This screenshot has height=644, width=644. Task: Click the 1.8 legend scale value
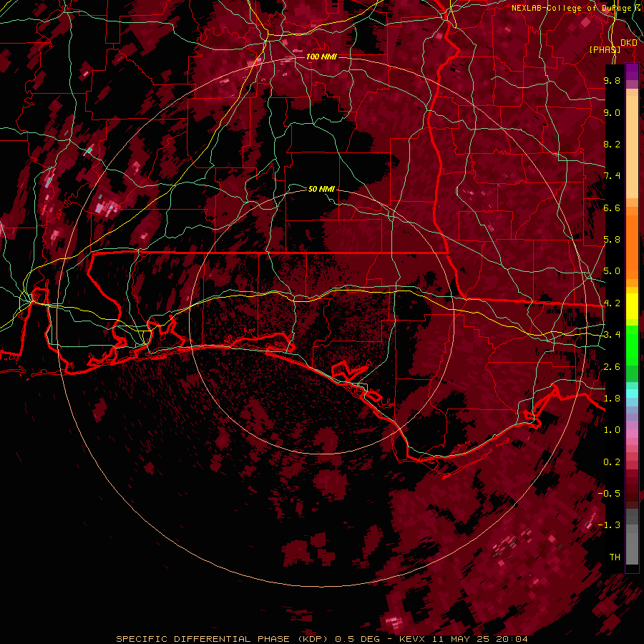pyautogui.click(x=612, y=399)
